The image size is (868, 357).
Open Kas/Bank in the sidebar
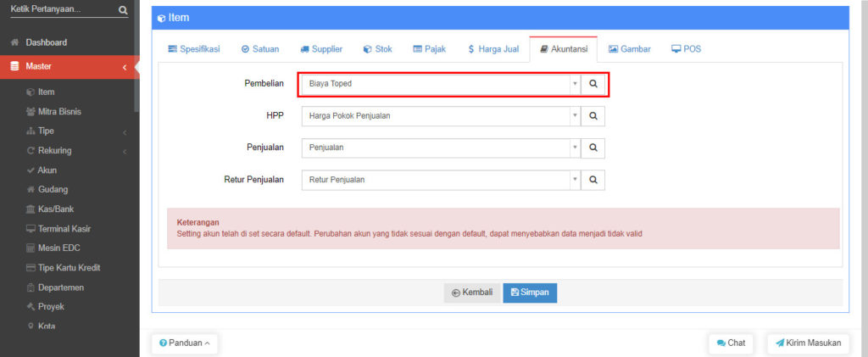tap(57, 209)
